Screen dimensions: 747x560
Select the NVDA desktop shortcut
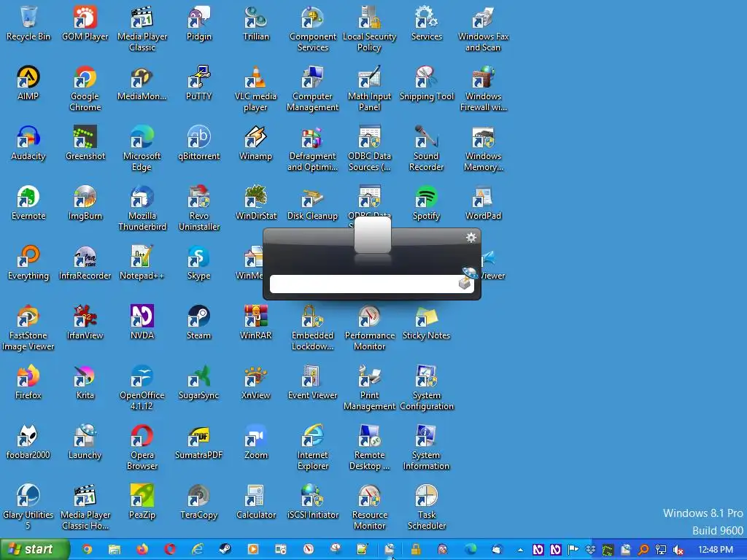click(x=142, y=323)
